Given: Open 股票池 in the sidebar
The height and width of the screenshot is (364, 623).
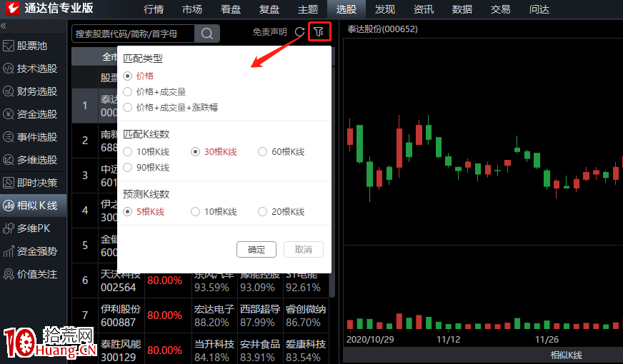Looking at the screenshot, I should (x=33, y=46).
